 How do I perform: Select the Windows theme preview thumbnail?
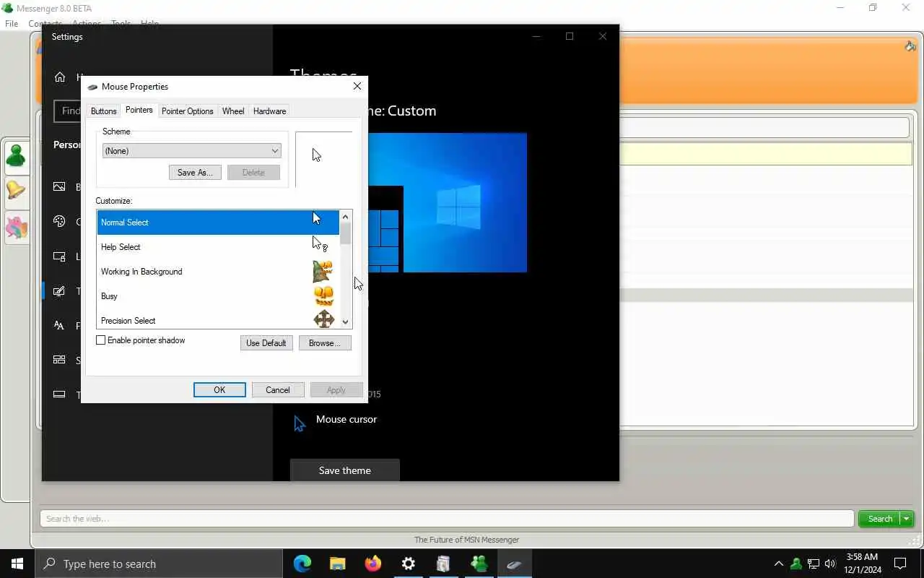[448, 203]
